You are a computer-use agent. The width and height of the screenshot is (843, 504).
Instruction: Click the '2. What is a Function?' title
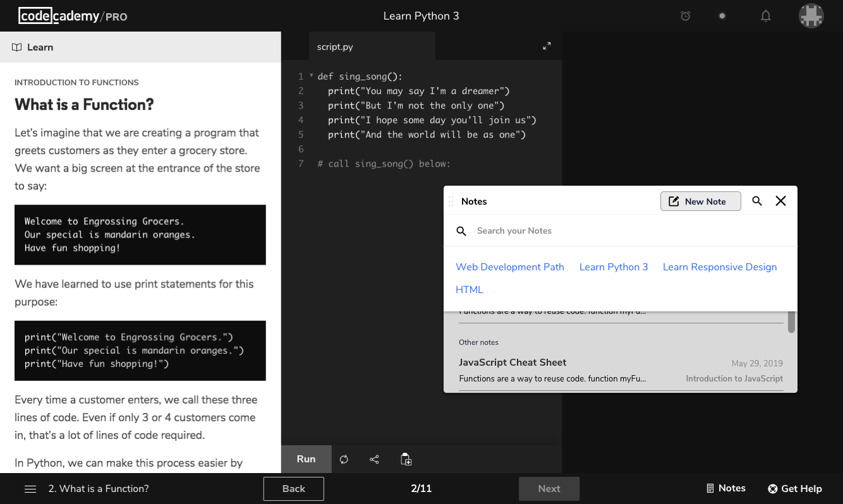pos(99,489)
